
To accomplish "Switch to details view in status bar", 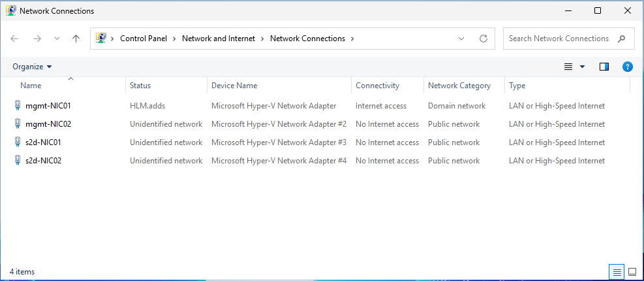I will pos(617,271).
